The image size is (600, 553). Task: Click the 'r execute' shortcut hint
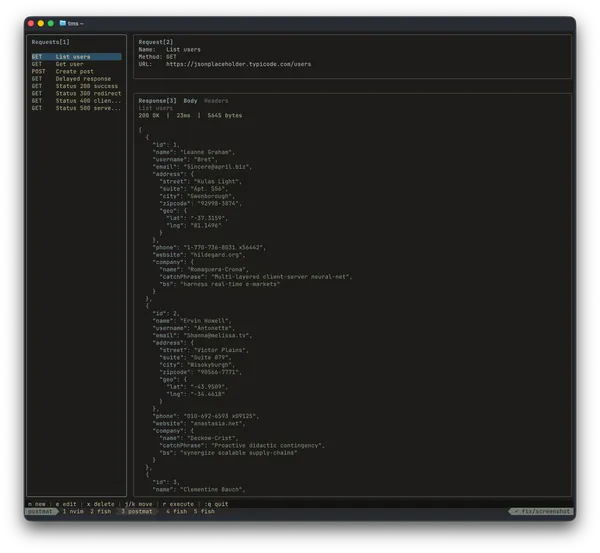[178, 504]
